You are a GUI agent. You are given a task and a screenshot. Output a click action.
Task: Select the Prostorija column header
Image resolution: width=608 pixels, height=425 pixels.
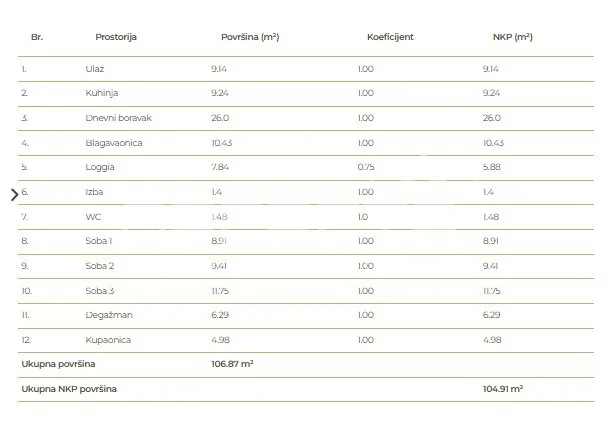(116, 37)
